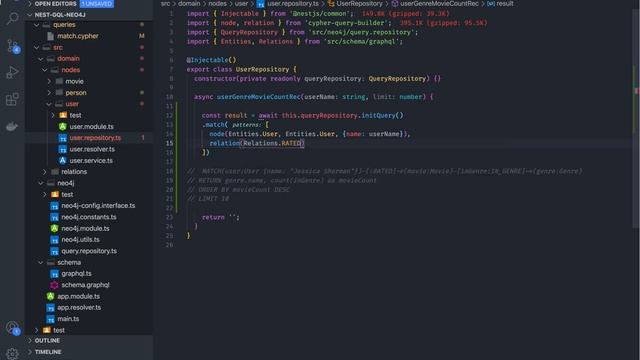Collapse the schema folder
Viewport: 640px width, 360px height.
pos(41,262)
